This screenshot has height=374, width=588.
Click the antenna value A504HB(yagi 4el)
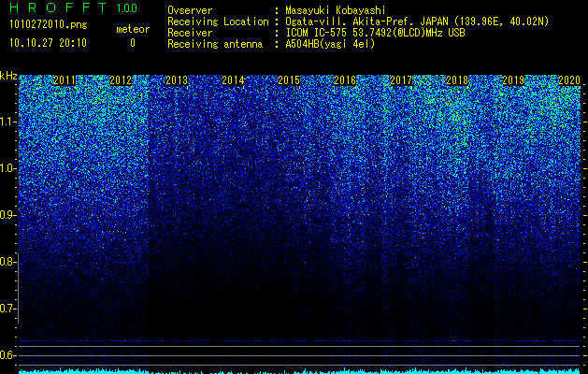click(x=330, y=44)
